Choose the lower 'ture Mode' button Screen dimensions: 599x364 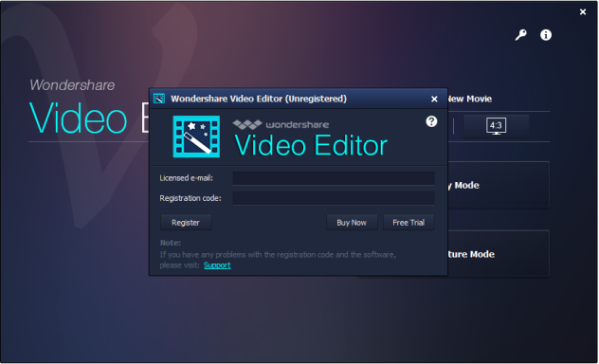click(x=499, y=254)
